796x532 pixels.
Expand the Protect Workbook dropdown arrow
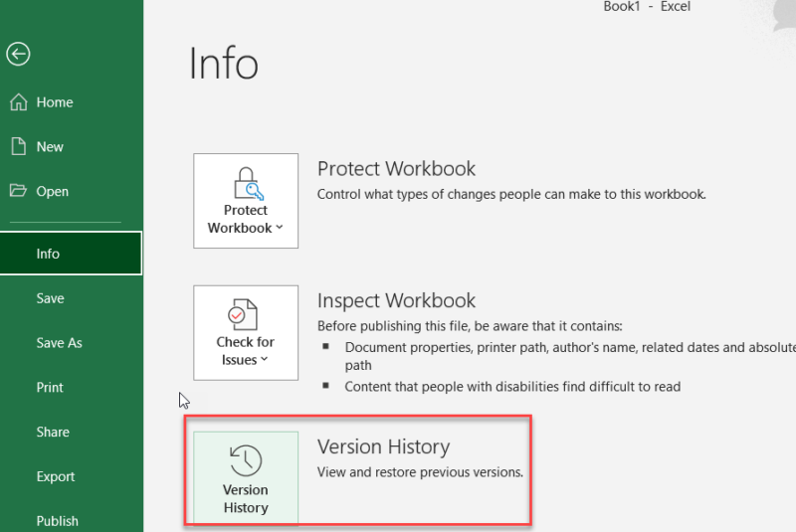coord(280,228)
